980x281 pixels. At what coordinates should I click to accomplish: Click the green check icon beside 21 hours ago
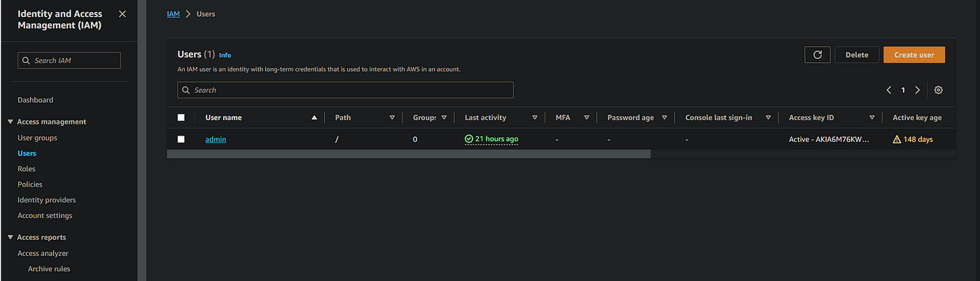tap(469, 139)
